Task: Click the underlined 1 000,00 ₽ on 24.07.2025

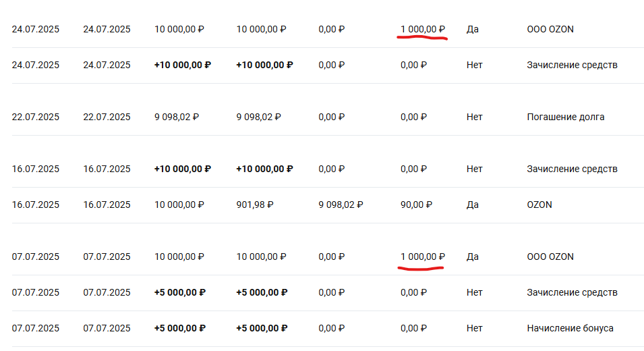Action: [x=423, y=29]
